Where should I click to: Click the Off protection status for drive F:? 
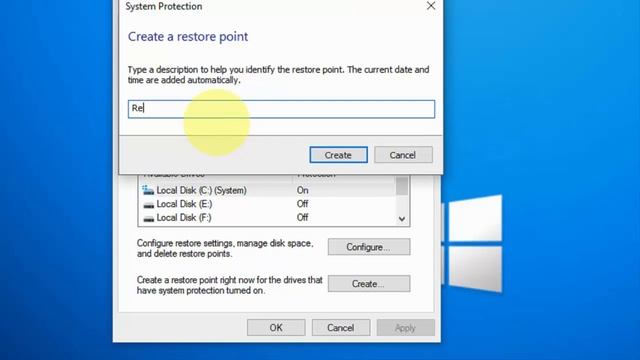[302, 218]
